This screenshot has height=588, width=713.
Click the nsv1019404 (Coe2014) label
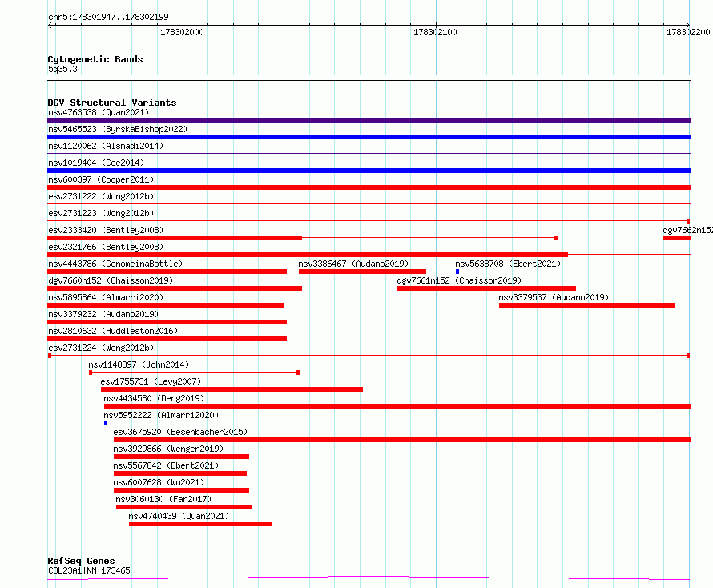(96, 163)
